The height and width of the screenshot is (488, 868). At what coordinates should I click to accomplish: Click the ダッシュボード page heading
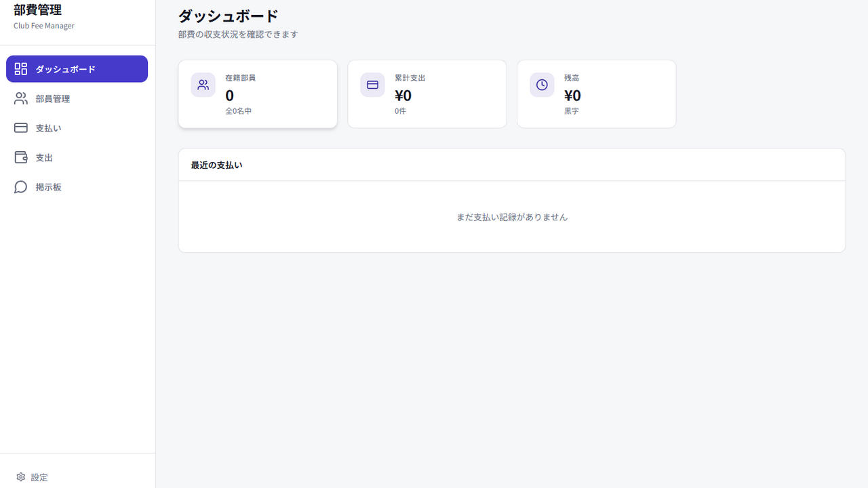click(x=228, y=16)
